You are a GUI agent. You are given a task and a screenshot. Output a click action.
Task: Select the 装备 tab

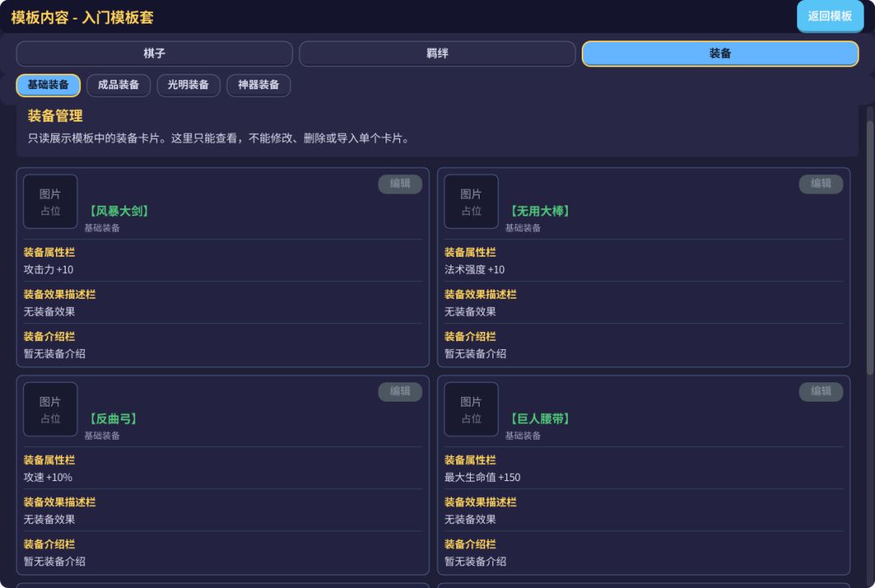[720, 53]
